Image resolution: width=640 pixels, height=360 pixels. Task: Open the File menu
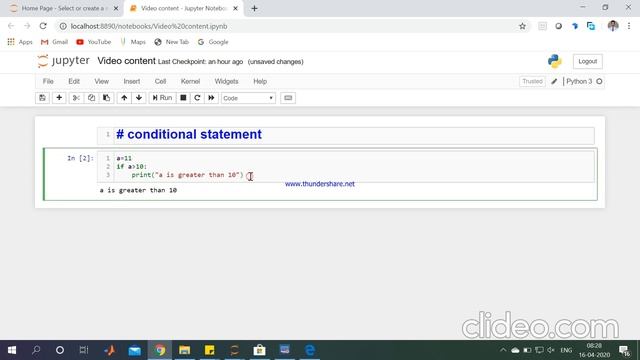pyautogui.click(x=48, y=81)
